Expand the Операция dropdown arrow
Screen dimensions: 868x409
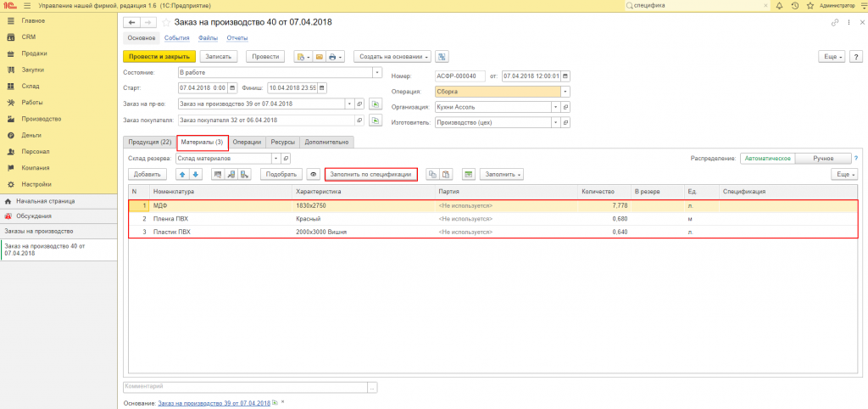pos(565,92)
